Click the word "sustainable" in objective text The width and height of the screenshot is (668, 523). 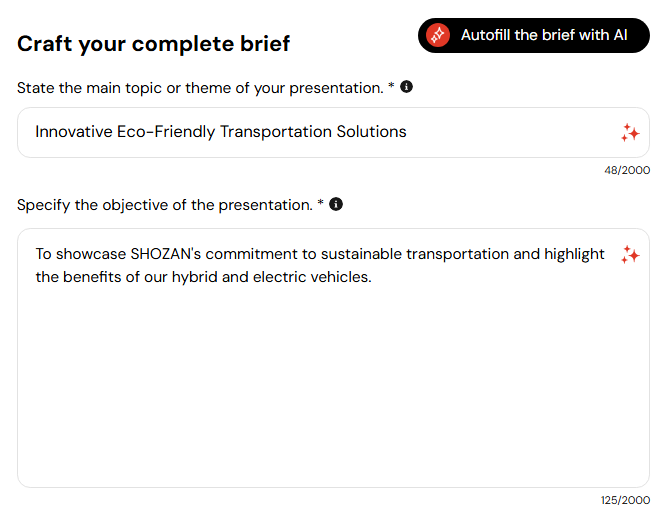(359, 254)
